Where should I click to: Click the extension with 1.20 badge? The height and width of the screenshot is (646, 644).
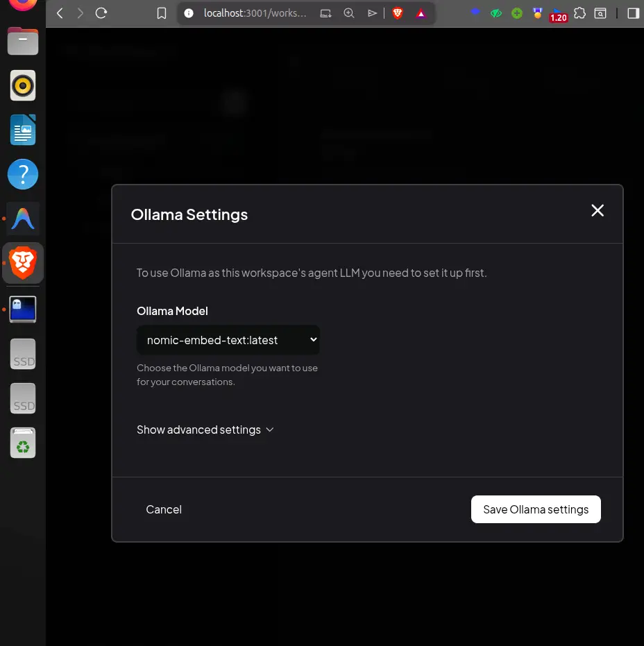[559, 15]
